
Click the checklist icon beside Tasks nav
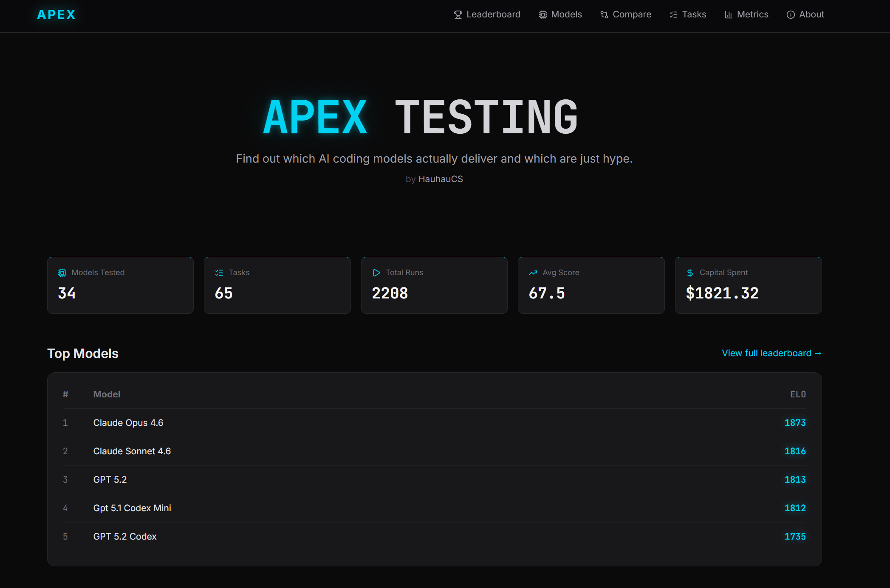[x=673, y=15]
